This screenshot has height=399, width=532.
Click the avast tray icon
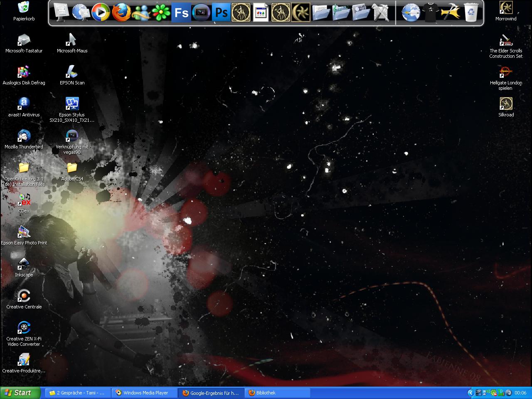pyautogui.click(x=509, y=393)
